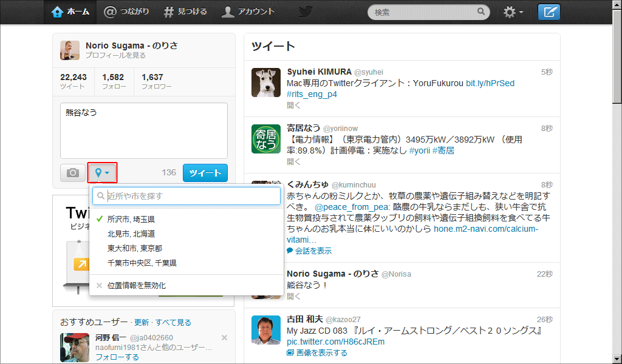Click 更新 in suggested users
The height and width of the screenshot is (364, 622).
tap(142, 322)
